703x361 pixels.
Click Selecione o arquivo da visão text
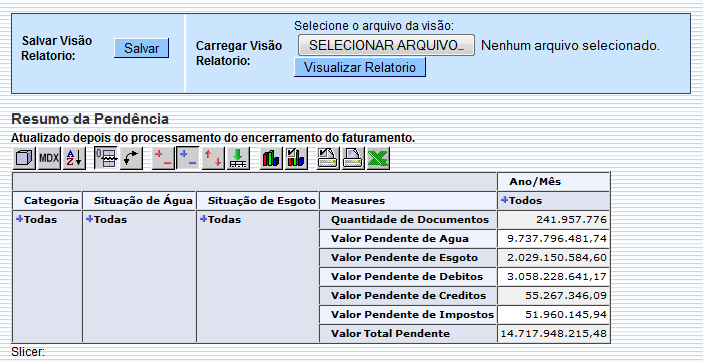pyautogui.click(x=374, y=26)
